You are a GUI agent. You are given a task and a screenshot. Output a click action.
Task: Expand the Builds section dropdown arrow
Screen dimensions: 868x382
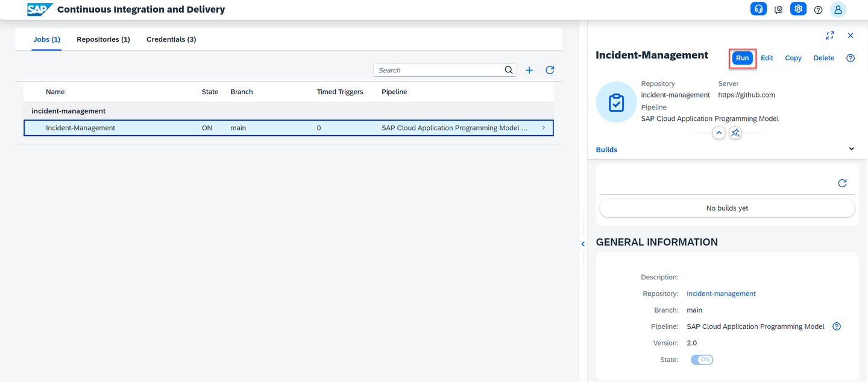(852, 149)
